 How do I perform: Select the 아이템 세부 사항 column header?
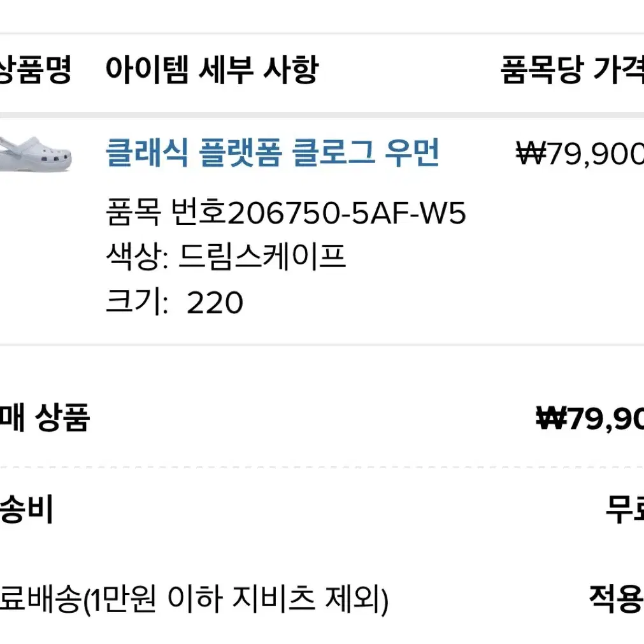[212, 70]
